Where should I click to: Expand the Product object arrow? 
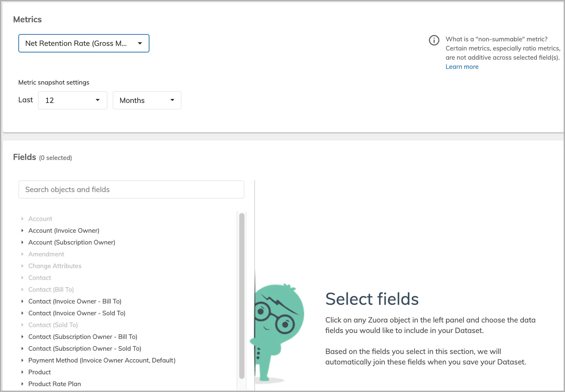(x=22, y=372)
